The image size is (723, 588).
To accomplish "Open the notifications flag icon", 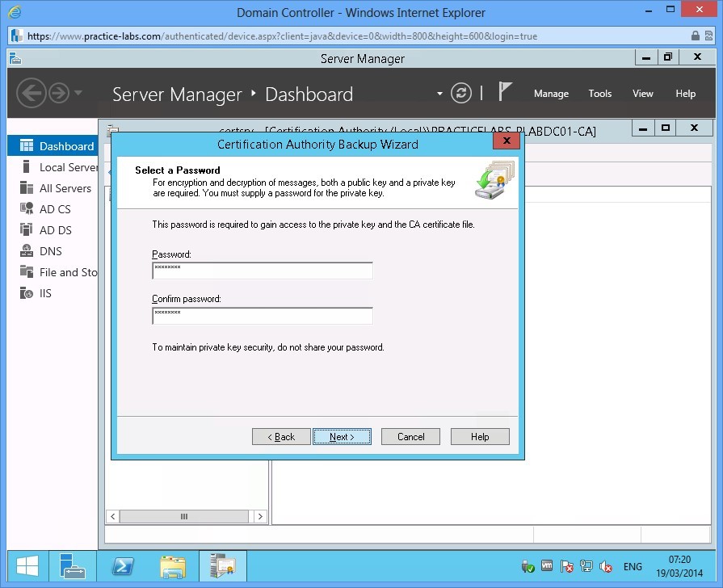I will [x=505, y=92].
